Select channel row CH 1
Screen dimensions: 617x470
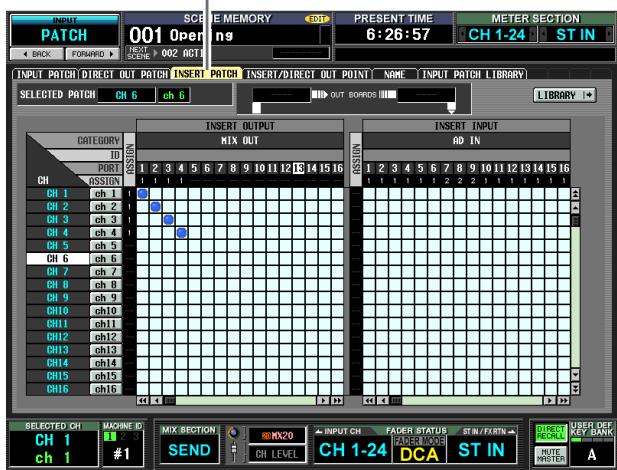[57, 194]
